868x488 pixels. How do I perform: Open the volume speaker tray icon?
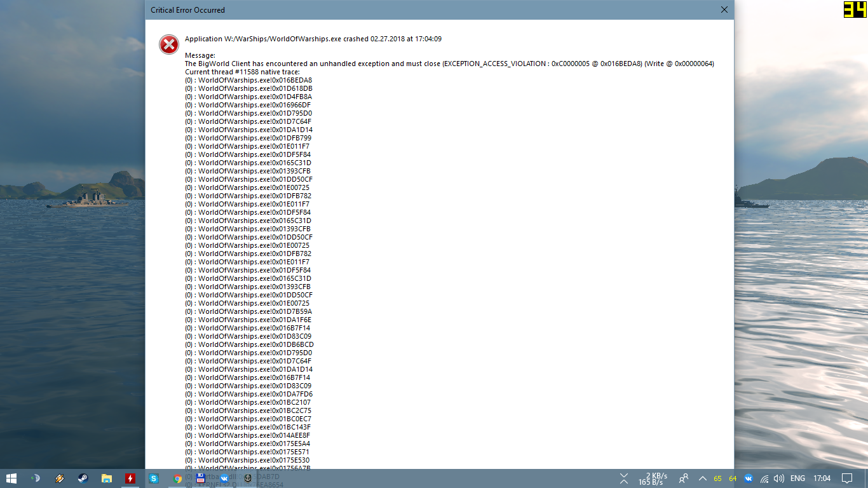[x=779, y=478]
